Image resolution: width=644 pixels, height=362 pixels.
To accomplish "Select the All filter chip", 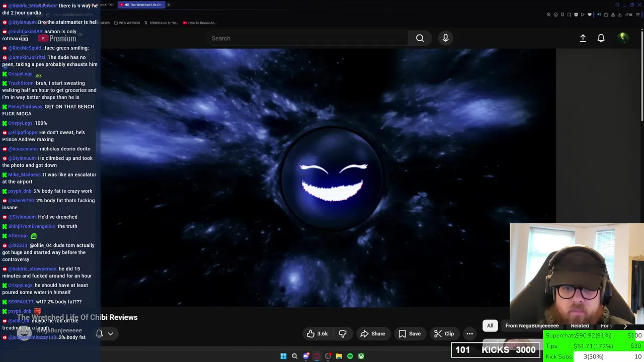I will click(x=490, y=326).
